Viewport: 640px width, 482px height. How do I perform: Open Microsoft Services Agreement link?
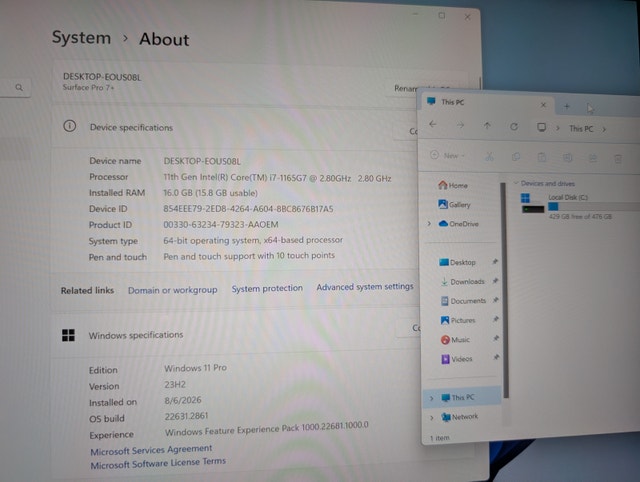click(151, 450)
